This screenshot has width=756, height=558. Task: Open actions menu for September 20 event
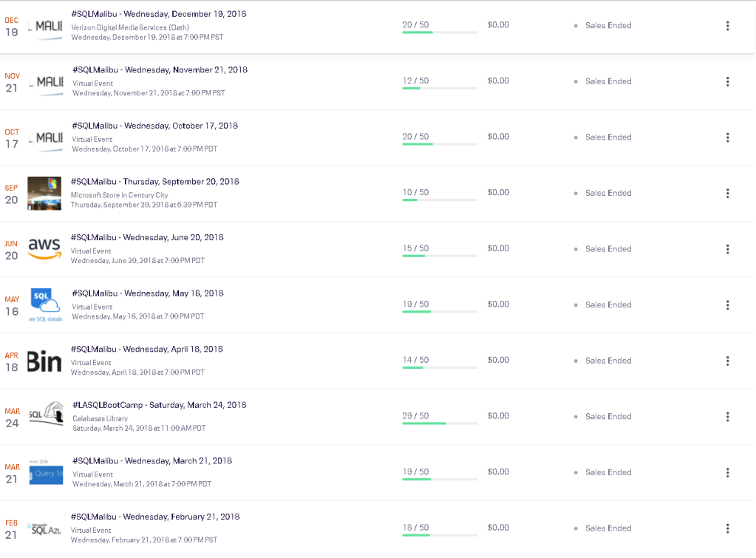click(x=727, y=193)
